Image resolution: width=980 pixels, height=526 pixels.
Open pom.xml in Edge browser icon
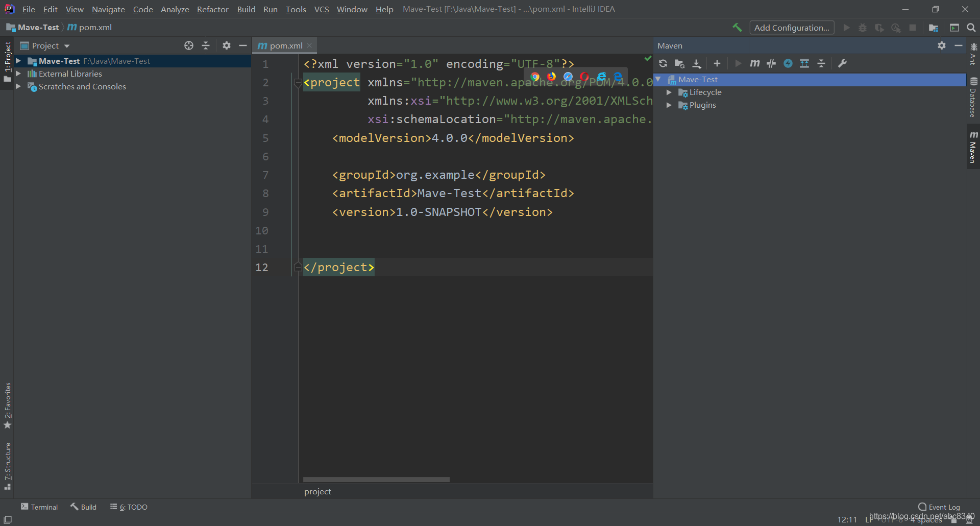(618, 77)
